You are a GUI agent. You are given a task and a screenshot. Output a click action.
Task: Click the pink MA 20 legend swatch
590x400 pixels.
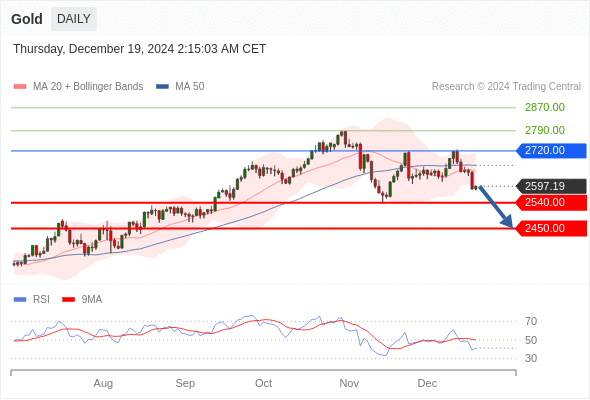tap(20, 87)
